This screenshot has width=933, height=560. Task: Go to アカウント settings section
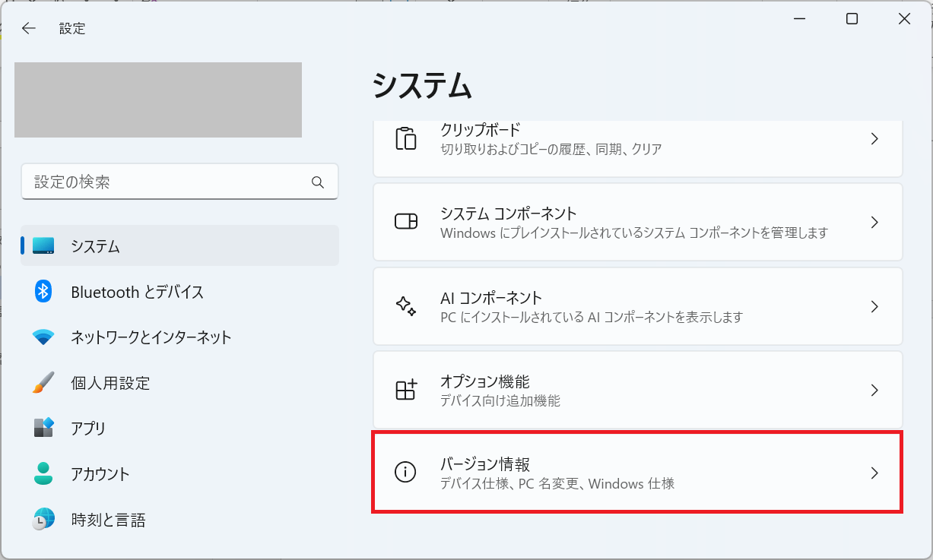click(x=179, y=473)
